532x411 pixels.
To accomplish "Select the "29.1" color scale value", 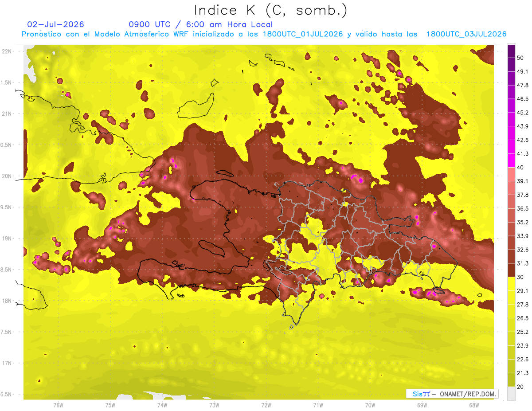I will point(523,291).
